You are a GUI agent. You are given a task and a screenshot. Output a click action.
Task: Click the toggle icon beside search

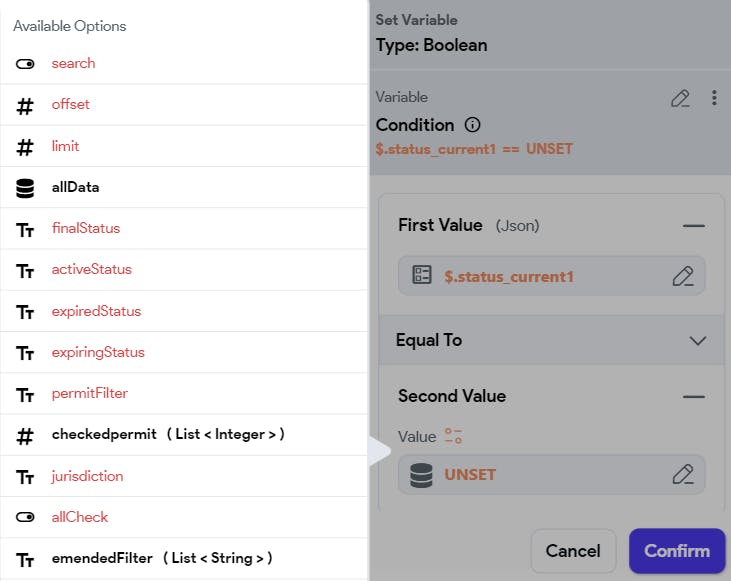pos(26,63)
